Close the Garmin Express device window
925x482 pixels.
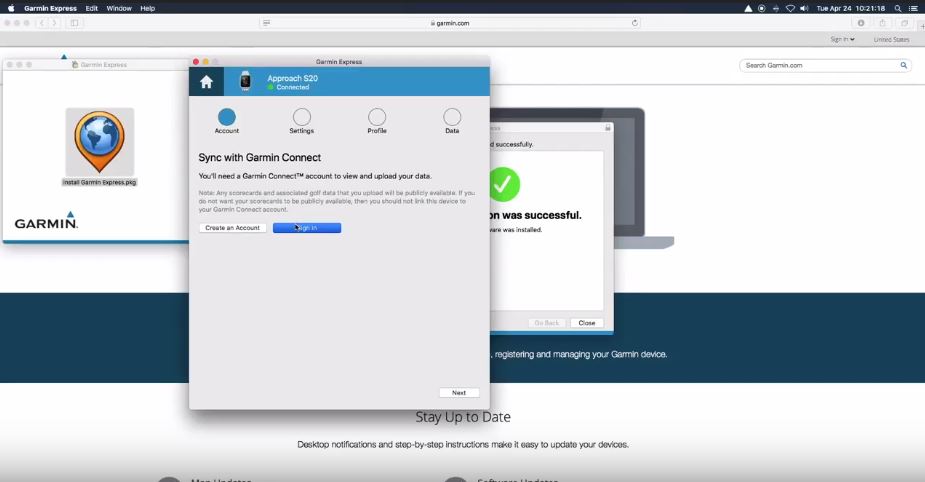click(196, 61)
